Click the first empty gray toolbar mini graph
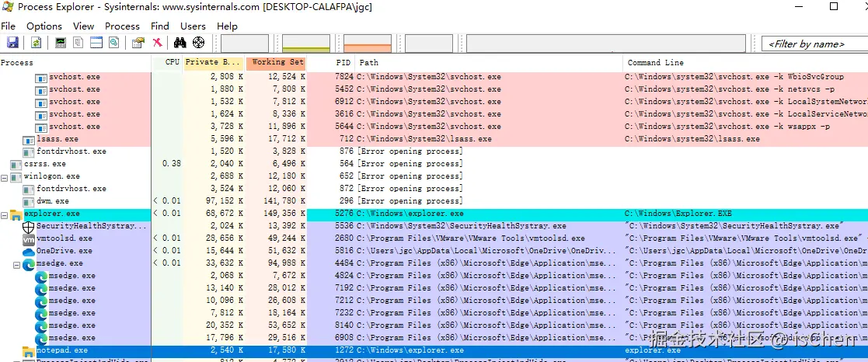Viewport: 868px width, 362px height. coord(245,44)
